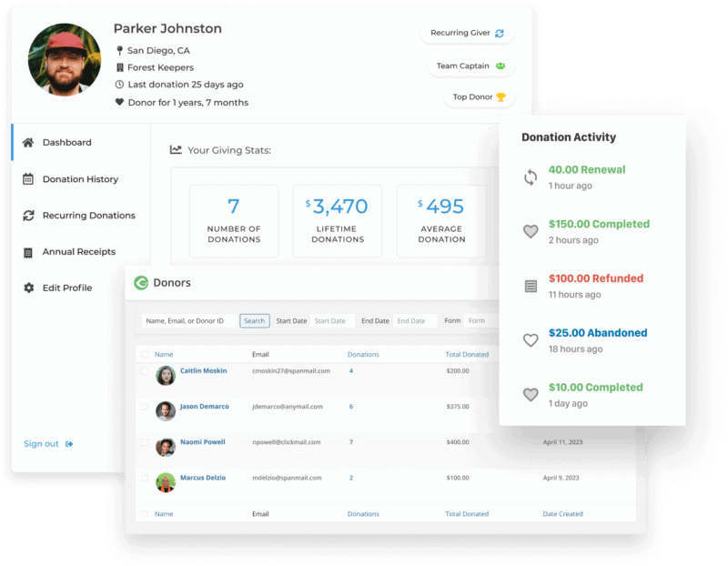728x566 pixels.
Task: Focus the Name, Email, or Donor ID field
Action: 189,321
